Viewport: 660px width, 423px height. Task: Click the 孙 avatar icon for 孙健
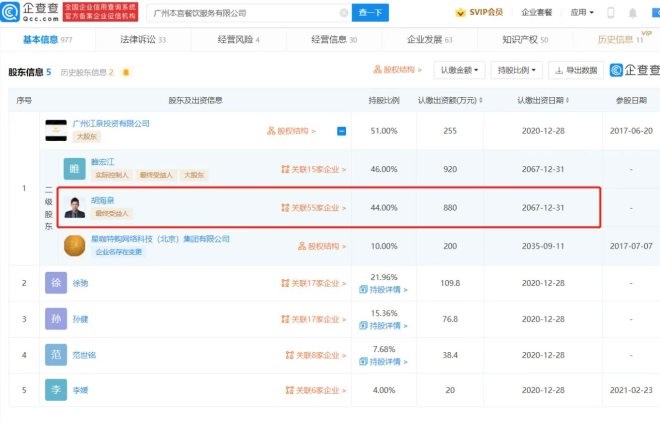tap(55, 319)
